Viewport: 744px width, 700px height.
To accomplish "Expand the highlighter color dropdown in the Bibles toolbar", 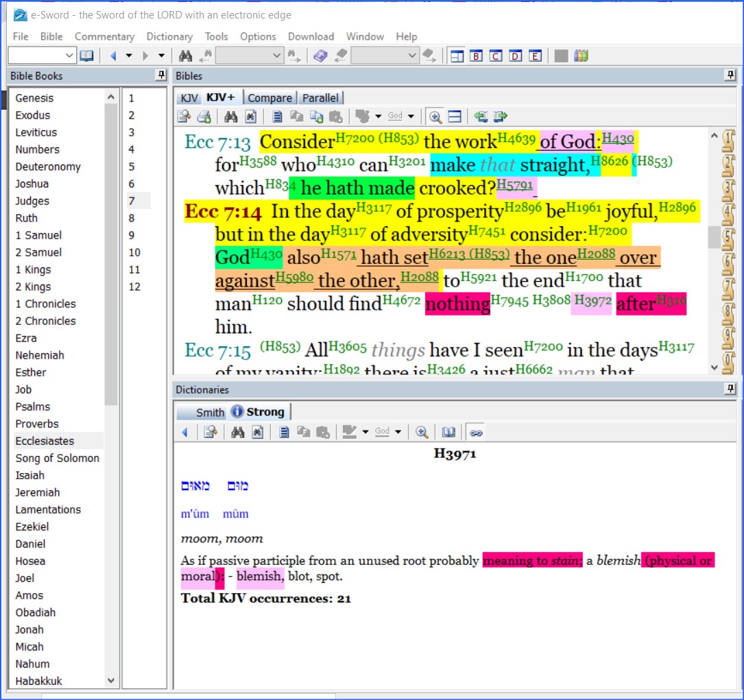I will click(x=377, y=117).
